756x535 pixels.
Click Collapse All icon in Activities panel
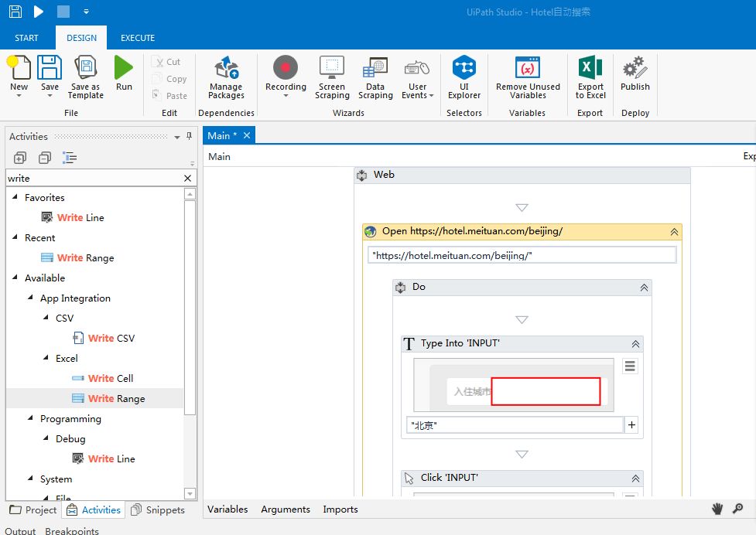click(x=45, y=158)
